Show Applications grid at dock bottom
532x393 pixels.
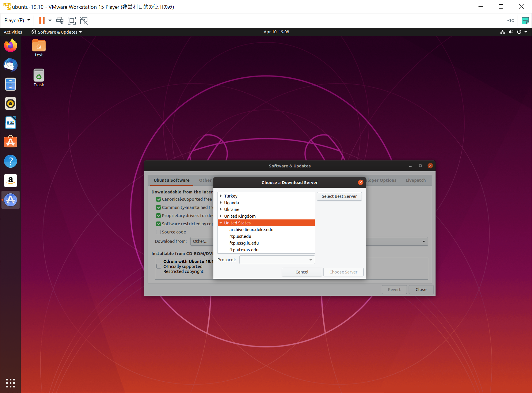click(x=11, y=383)
